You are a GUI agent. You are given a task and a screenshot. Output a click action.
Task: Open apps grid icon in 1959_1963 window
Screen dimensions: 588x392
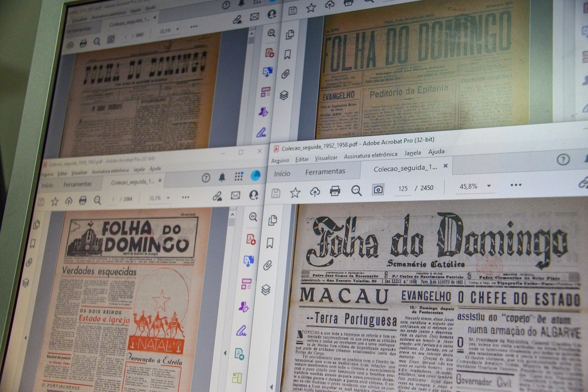(239, 176)
